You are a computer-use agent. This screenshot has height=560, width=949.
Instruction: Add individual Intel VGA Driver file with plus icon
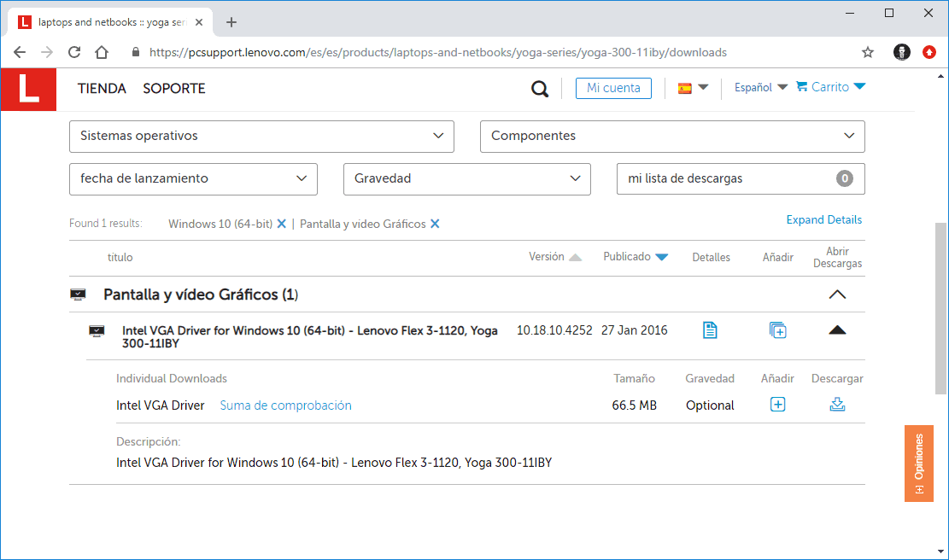pos(777,405)
